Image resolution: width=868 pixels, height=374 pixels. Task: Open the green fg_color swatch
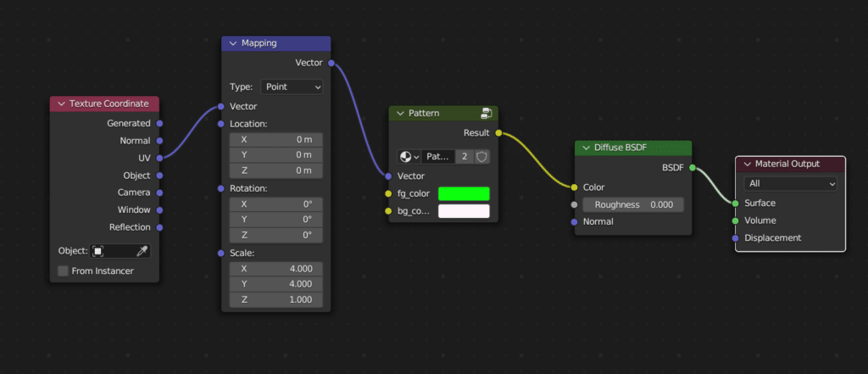(464, 193)
